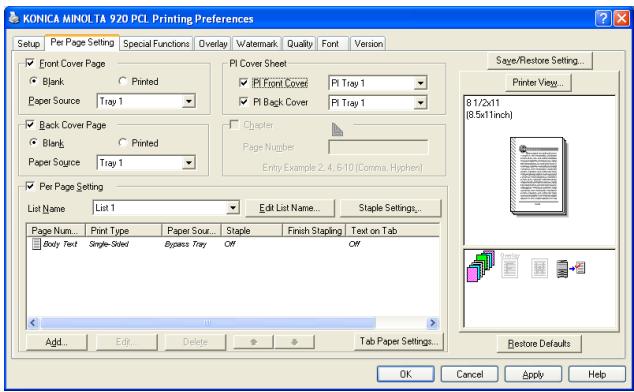The width and height of the screenshot is (634, 392).
Task: Open the Watermark tab
Action: [257, 43]
